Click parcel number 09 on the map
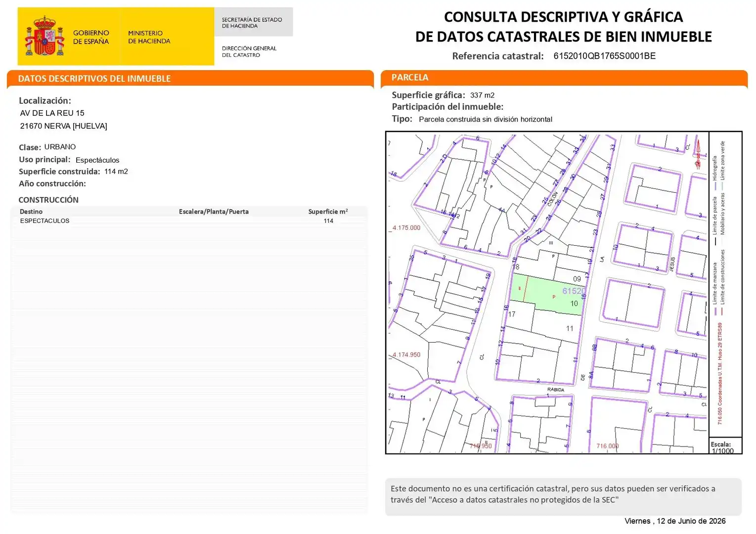 pos(577,279)
